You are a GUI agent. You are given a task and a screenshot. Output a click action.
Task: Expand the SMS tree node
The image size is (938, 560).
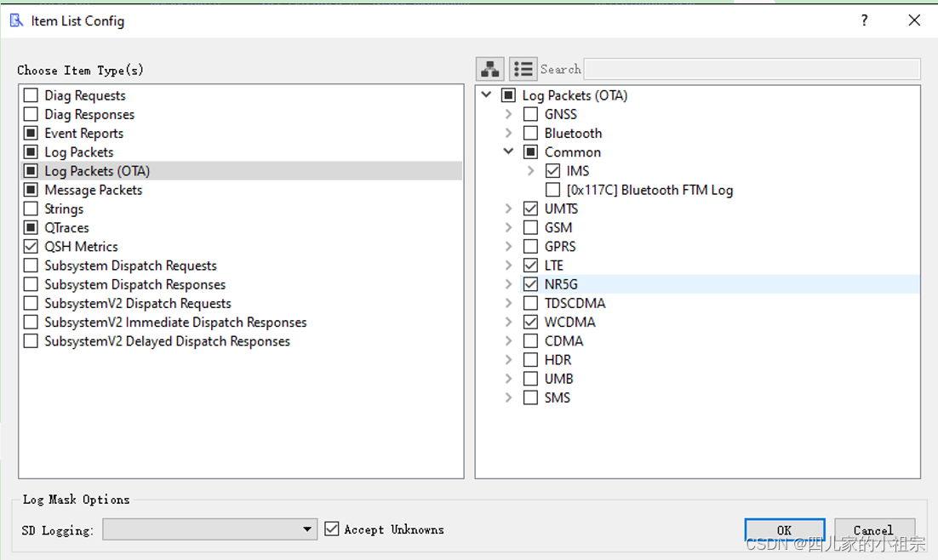[x=508, y=397]
